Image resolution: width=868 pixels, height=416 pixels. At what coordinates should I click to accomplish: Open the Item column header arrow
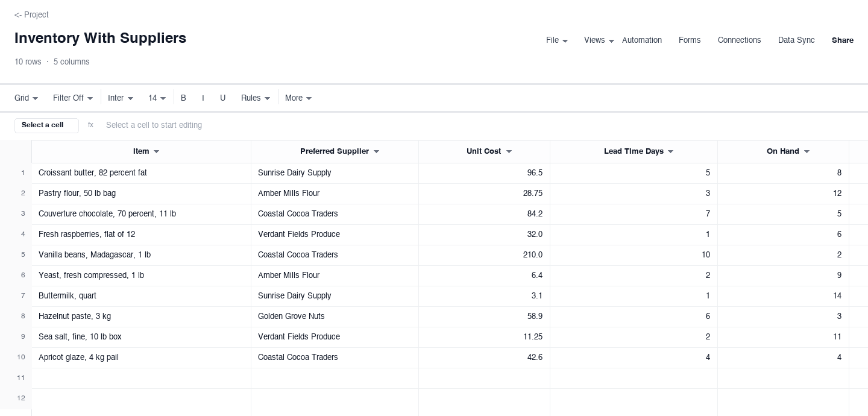(x=157, y=152)
